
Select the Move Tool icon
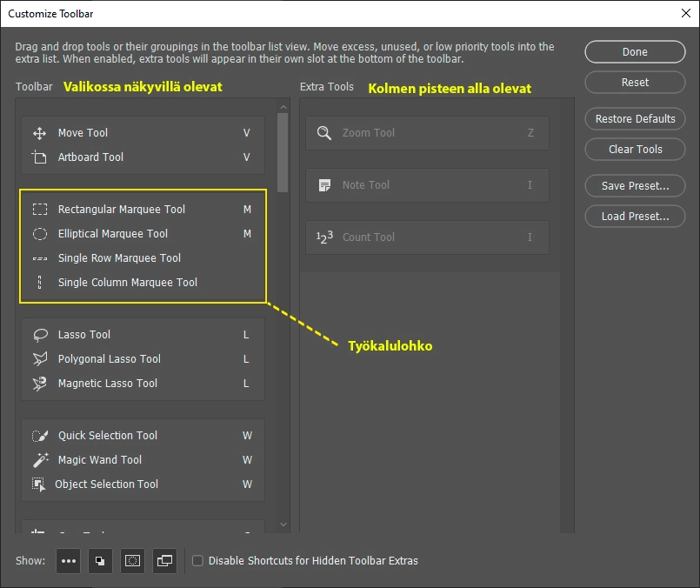coord(39,133)
